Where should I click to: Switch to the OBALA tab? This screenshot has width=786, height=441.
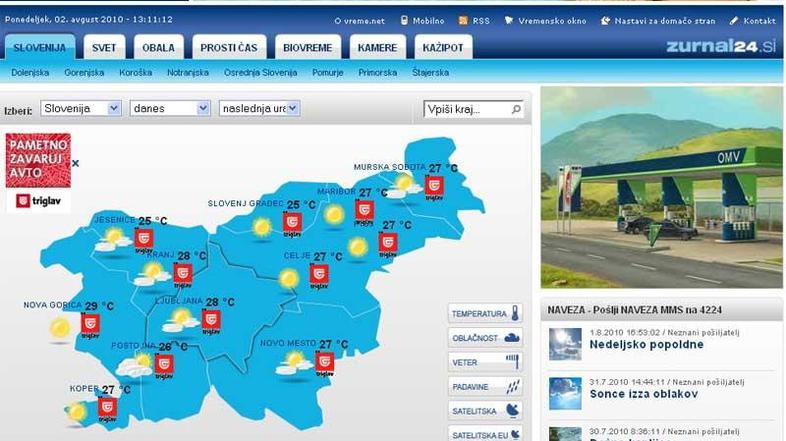pyautogui.click(x=158, y=48)
